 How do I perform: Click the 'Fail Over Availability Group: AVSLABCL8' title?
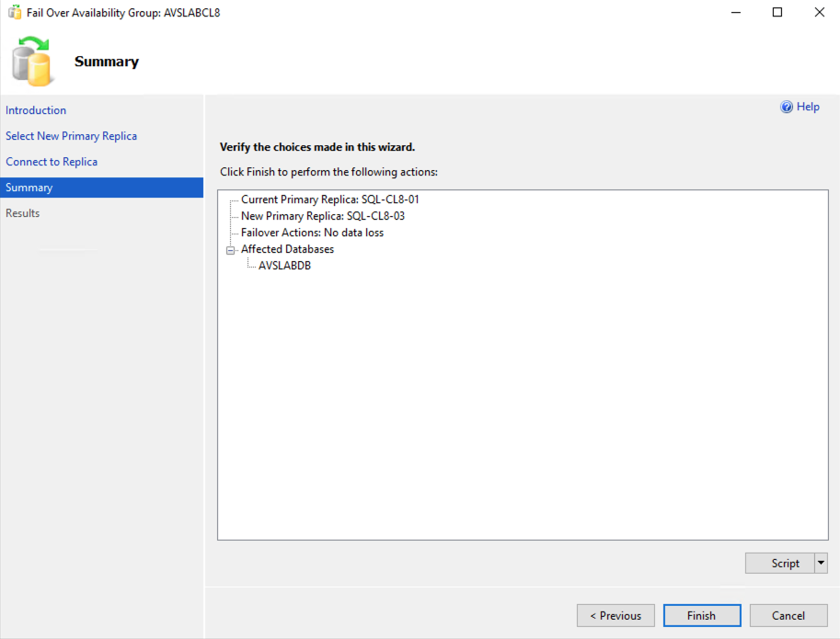point(123,12)
